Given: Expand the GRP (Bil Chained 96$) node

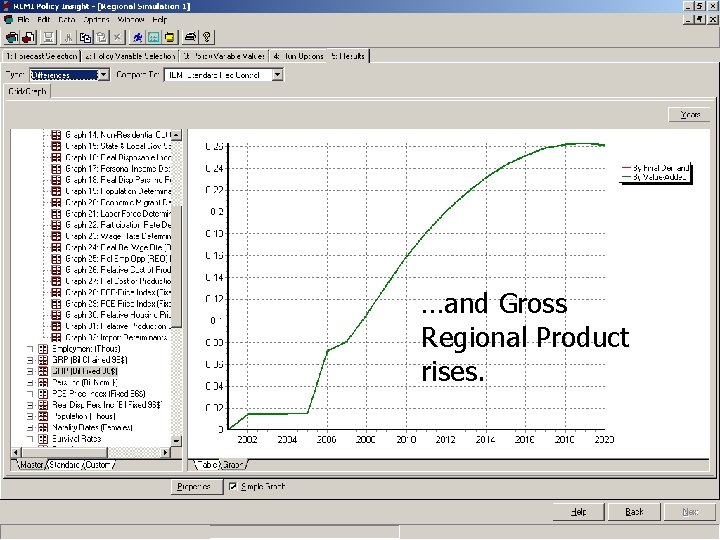Looking at the screenshot, I should tap(30, 360).
